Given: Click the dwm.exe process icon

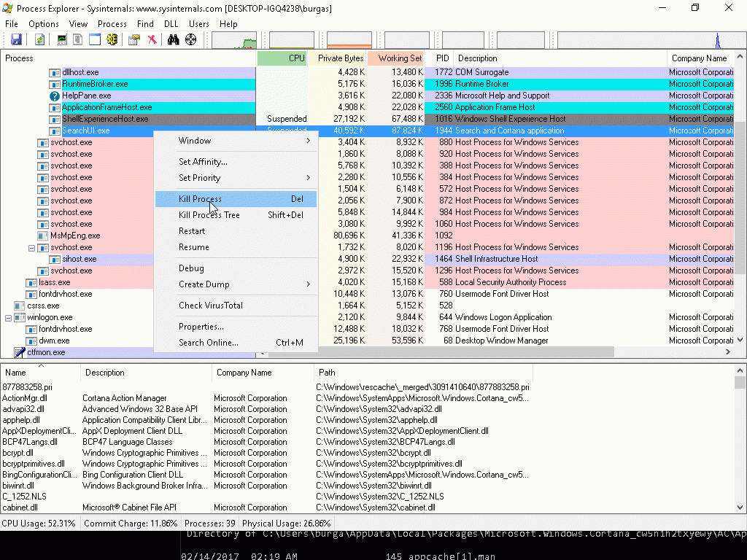Looking at the screenshot, I should coord(31,341).
